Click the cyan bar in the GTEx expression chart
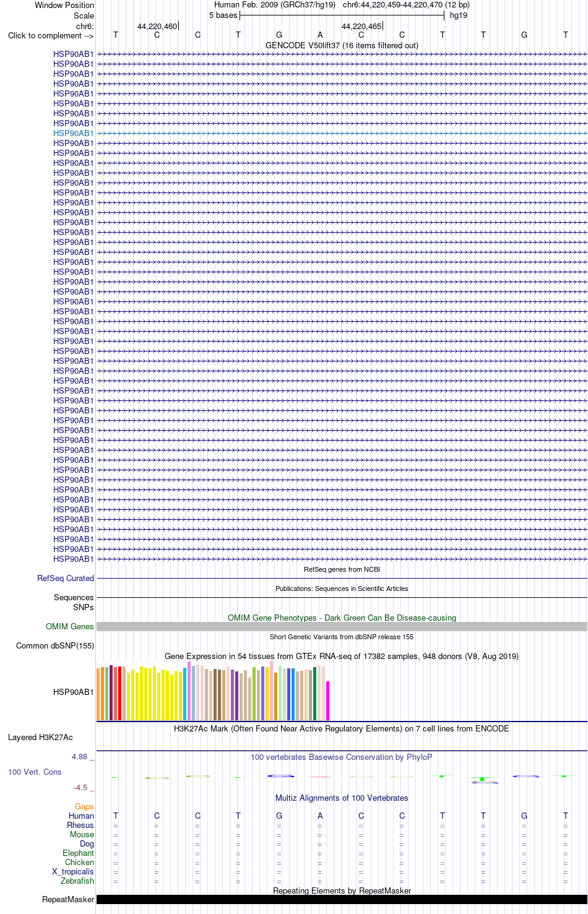Image resolution: width=588 pixels, height=914 pixels. click(x=184, y=694)
